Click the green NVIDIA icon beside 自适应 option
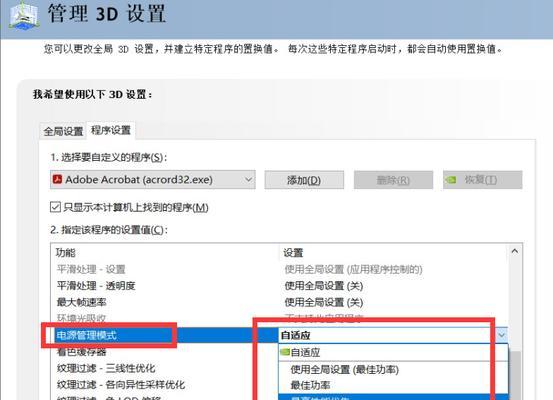 pos(285,352)
